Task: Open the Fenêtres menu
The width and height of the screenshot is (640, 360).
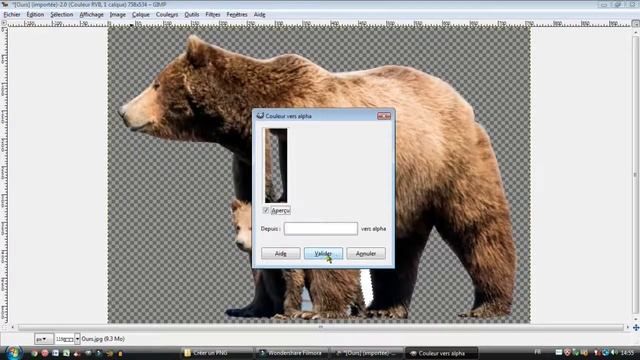Action: pyautogui.click(x=237, y=14)
